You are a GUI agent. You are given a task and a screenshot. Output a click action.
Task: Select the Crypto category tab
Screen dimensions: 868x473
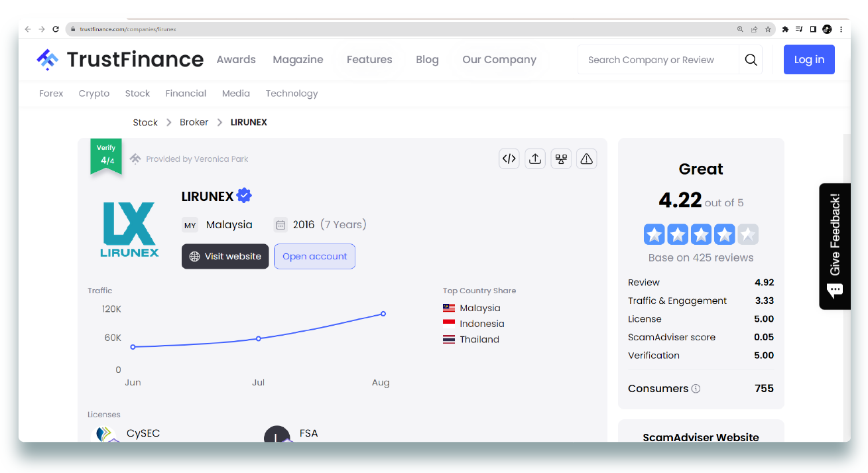pos(94,94)
